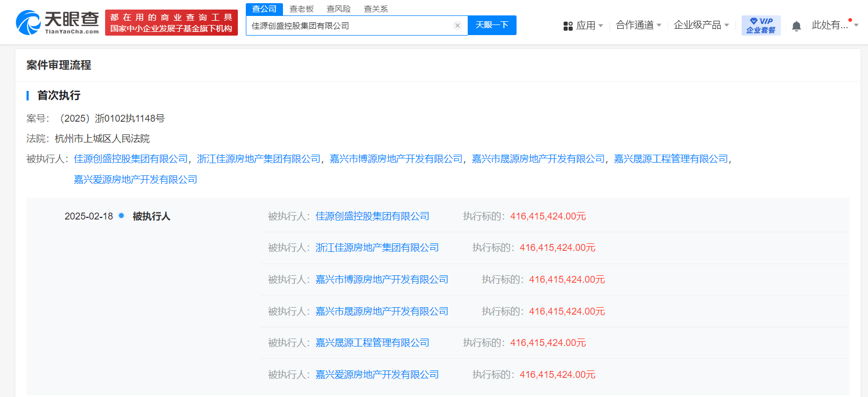Open the notification bell
Image resolution: width=868 pixels, height=397 pixels.
click(796, 26)
